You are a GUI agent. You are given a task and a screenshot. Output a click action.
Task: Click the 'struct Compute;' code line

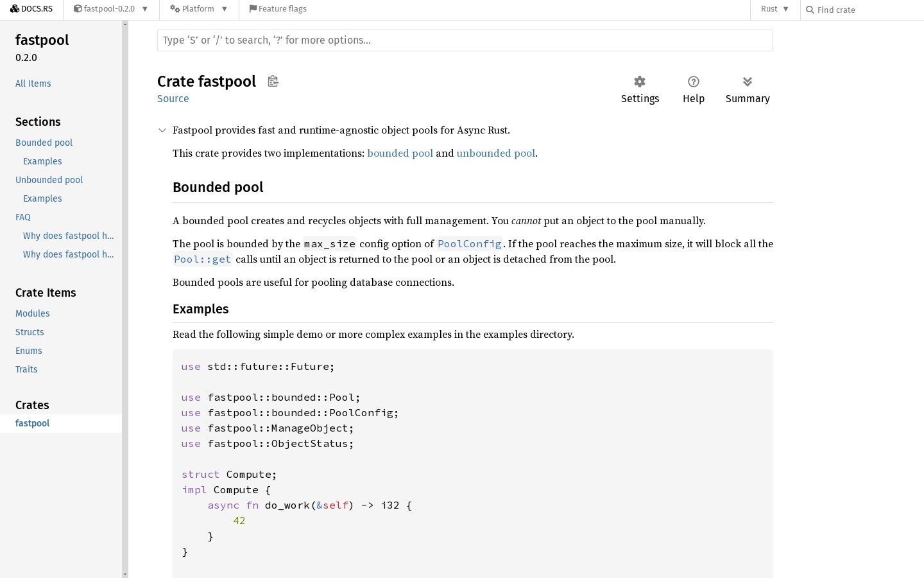tap(229, 475)
